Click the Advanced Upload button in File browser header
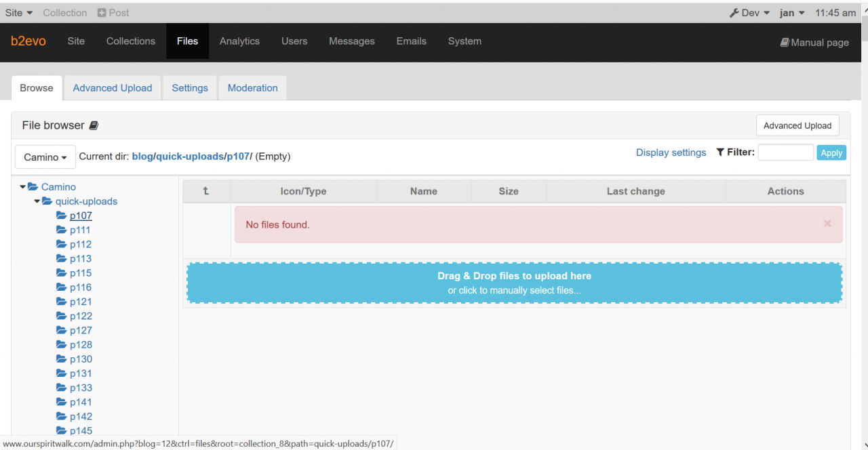The width and height of the screenshot is (868, 450). (797, 125)
